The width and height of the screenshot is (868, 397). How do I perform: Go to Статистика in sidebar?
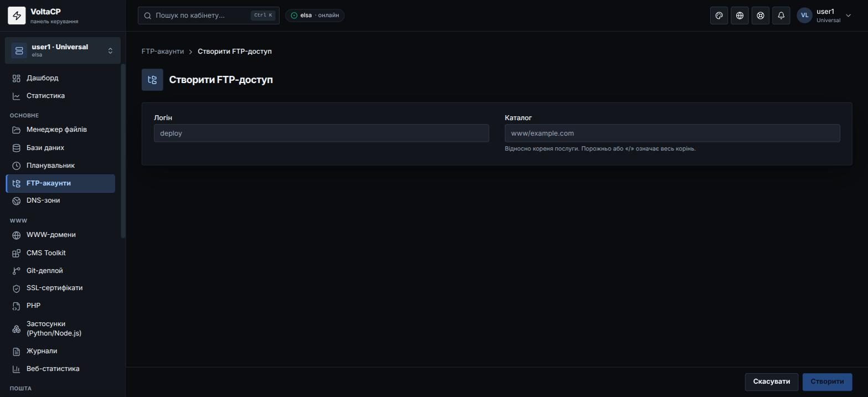(x=60, y=96)
